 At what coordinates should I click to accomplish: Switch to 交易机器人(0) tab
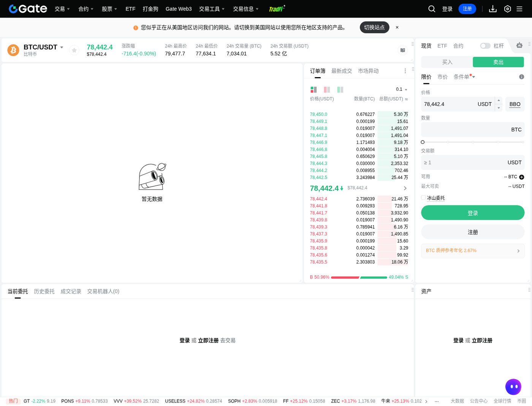[103, 291]
